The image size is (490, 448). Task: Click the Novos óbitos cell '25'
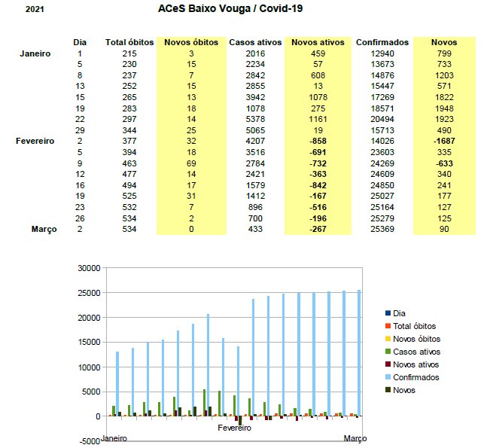[x=191, y=130]
